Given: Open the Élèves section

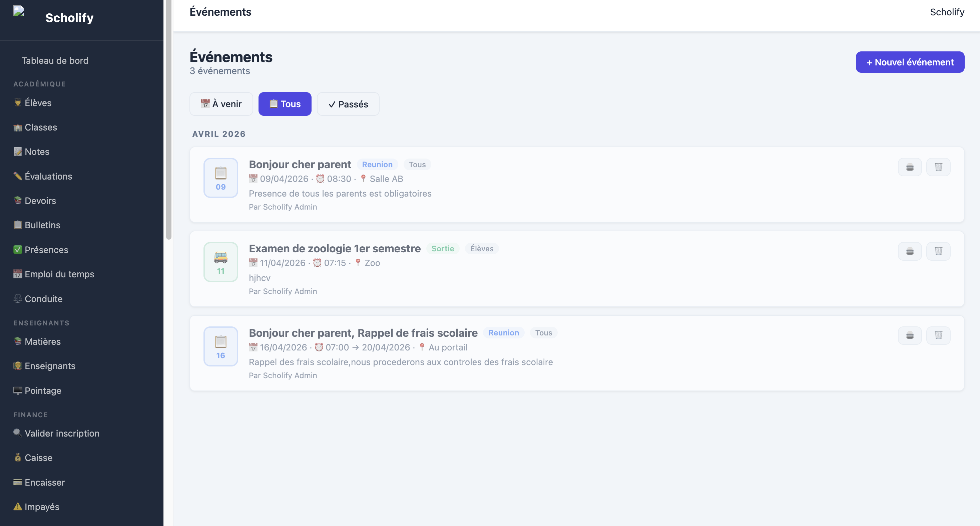Looking at the screenshot, I should point(38,103).
